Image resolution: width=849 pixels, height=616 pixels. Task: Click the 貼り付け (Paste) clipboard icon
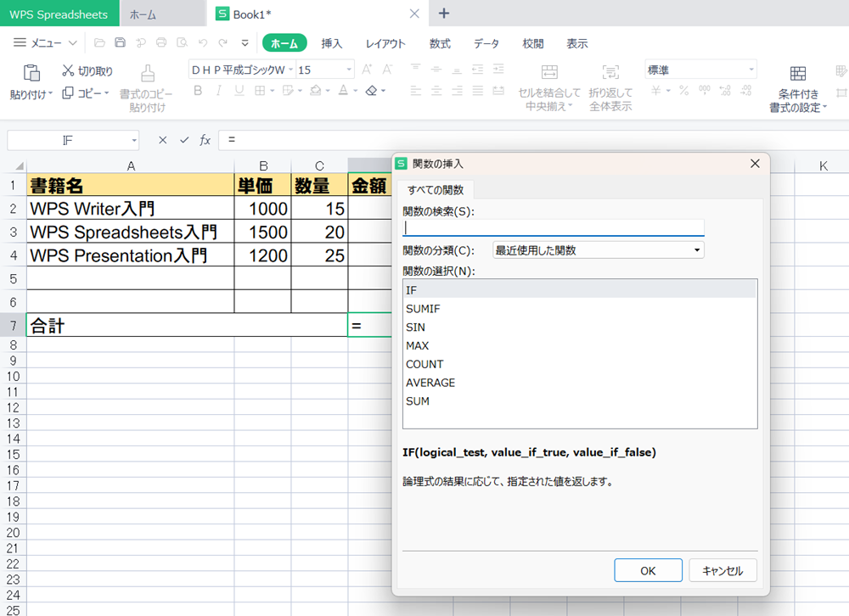click(31, 72)
